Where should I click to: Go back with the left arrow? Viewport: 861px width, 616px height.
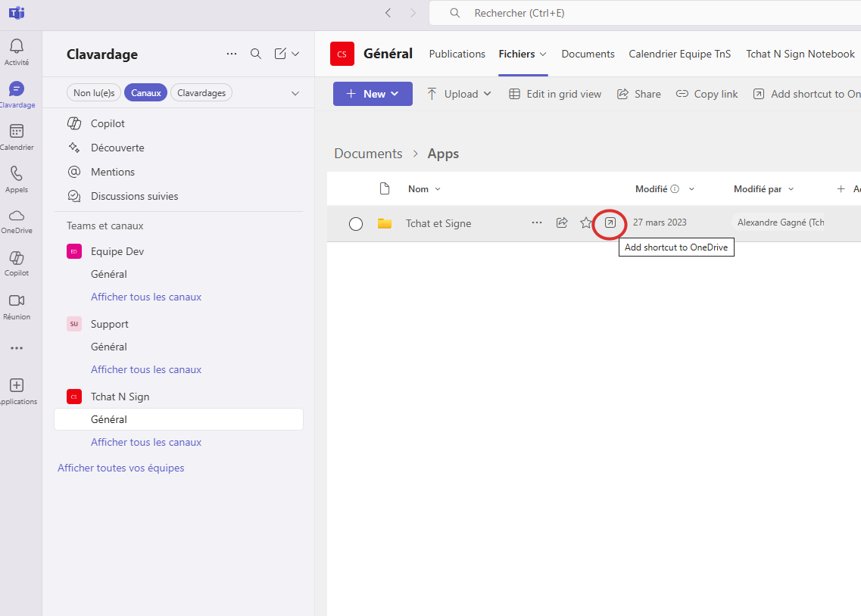388,13
